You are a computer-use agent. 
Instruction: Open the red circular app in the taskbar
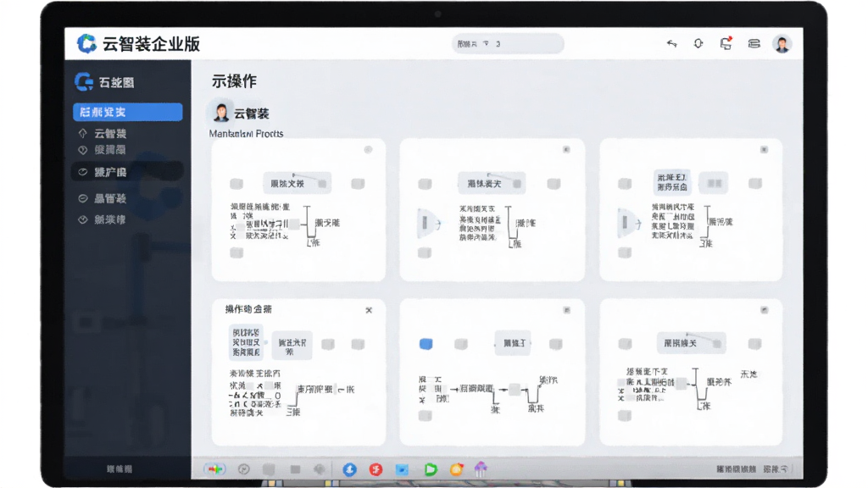(x=376, y=469)
